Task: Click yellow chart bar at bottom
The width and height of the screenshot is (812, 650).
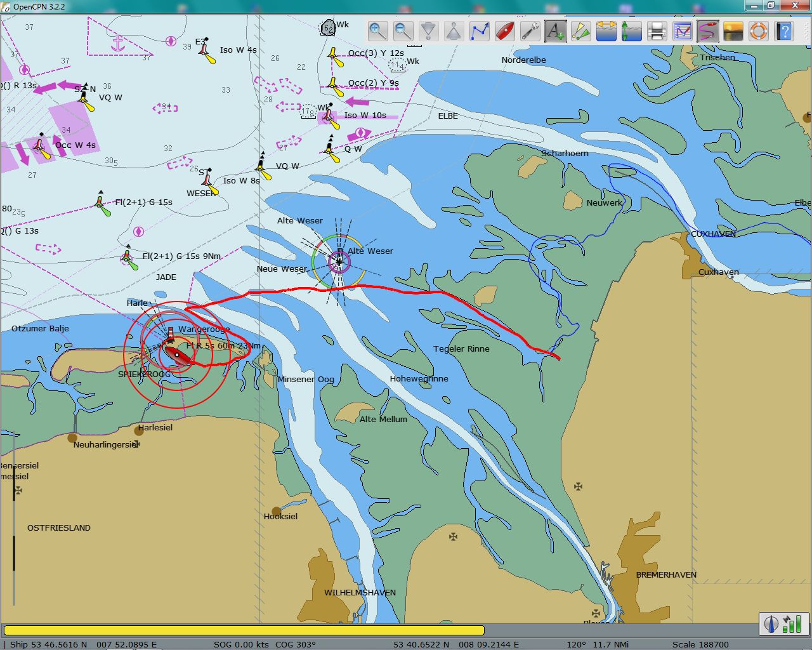Action: pyautogui.click(x=244, y=630)
